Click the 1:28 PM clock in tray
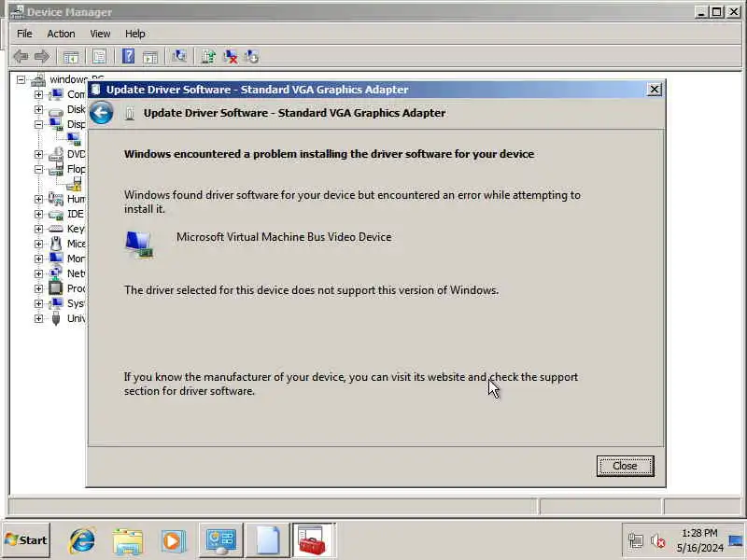Screen dimensions: 747x560 [x=698, y=533]
